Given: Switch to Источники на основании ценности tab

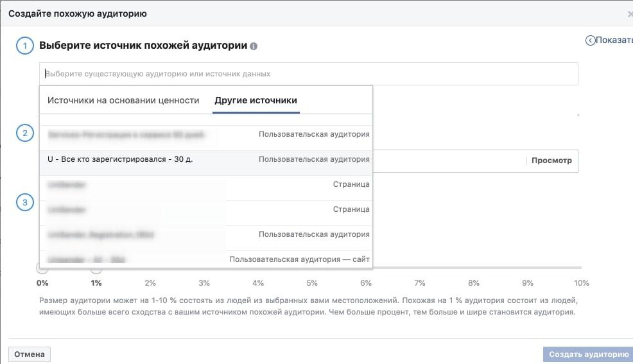Looking at the screenshot, I should point(123,101).
